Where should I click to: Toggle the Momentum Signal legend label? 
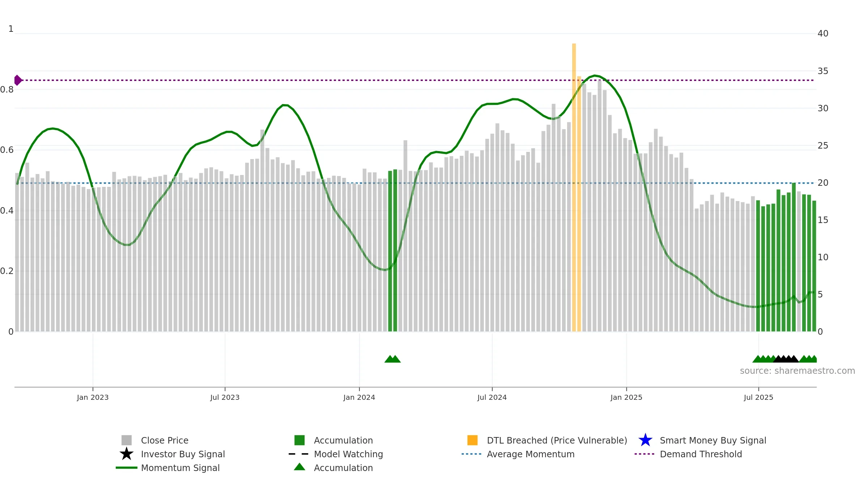point(180,468)
